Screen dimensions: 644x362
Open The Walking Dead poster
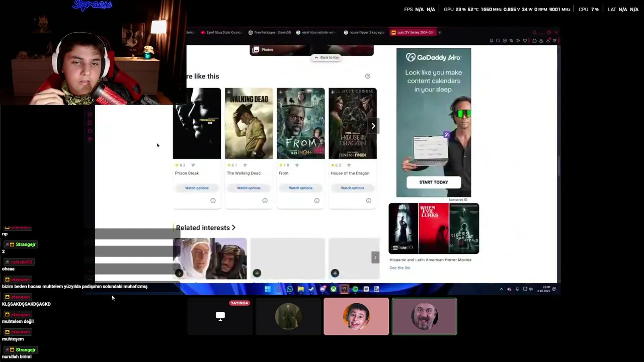coord(249,123)
